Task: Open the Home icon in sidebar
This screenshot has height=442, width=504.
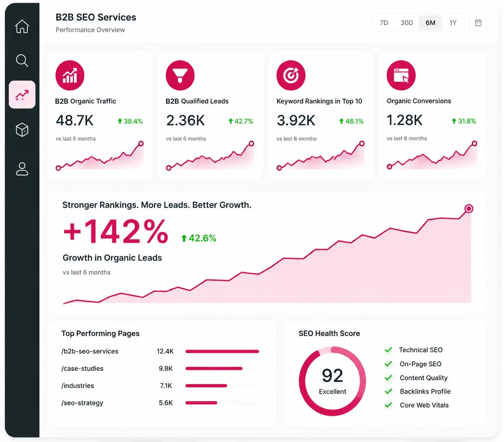Action: click(22, 26)
